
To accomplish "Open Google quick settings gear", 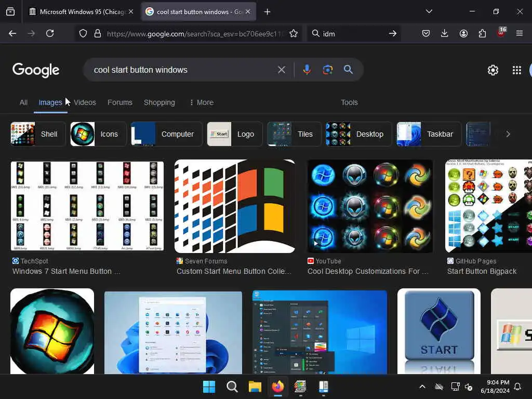I will tap(493, 70).
